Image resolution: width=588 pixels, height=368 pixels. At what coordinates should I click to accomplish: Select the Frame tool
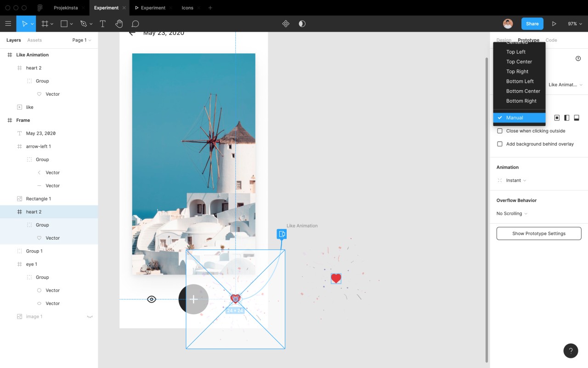[x=45, y=23]
